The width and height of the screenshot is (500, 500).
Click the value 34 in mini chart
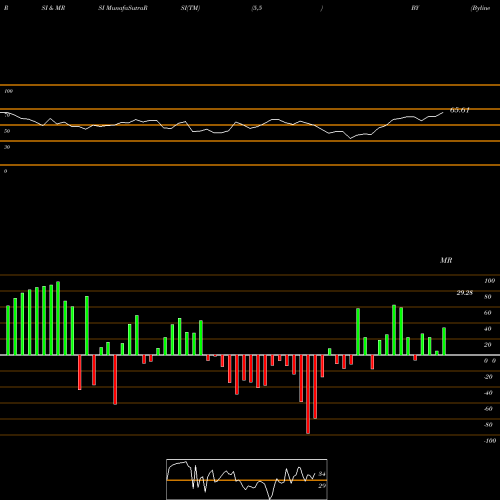[322, 474]
